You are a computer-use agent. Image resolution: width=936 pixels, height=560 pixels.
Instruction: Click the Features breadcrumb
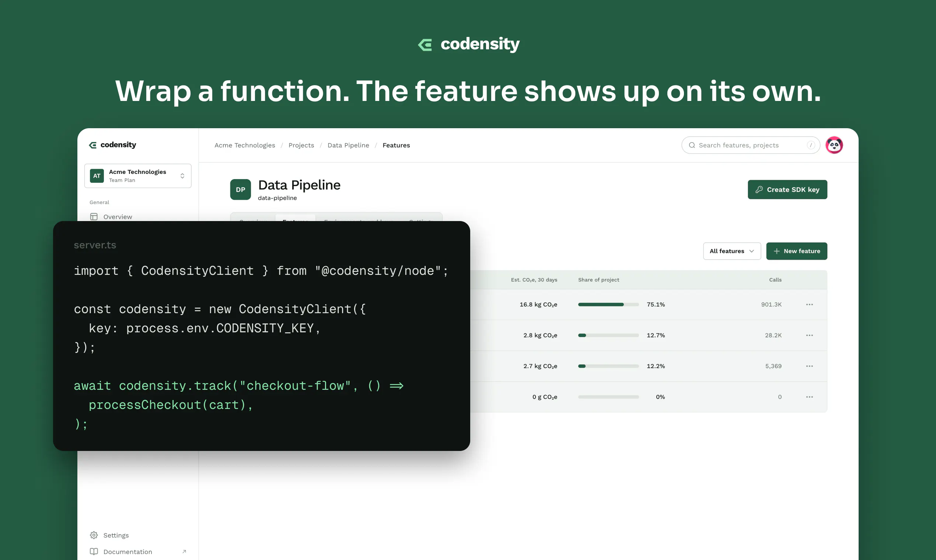396,145
